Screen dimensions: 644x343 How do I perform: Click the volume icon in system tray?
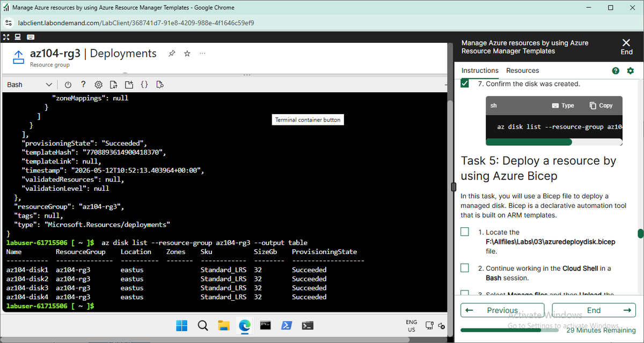click(442, 325)
